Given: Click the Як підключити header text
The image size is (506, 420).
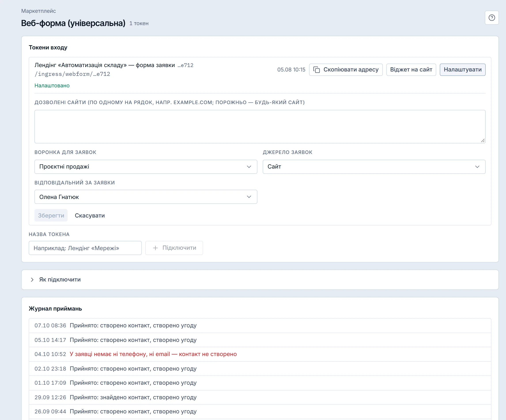Looking at the screenshot, I should pyautogui.click(x=60, y=279).
